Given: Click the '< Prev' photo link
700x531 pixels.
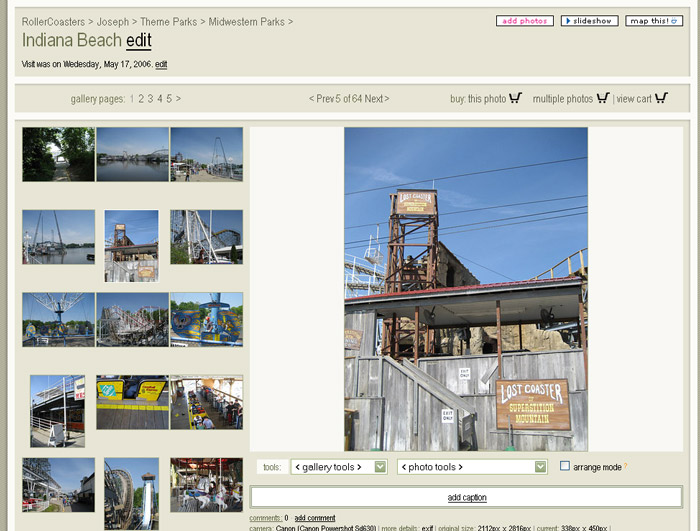Looking at the screenshot, I should point(321,99).
